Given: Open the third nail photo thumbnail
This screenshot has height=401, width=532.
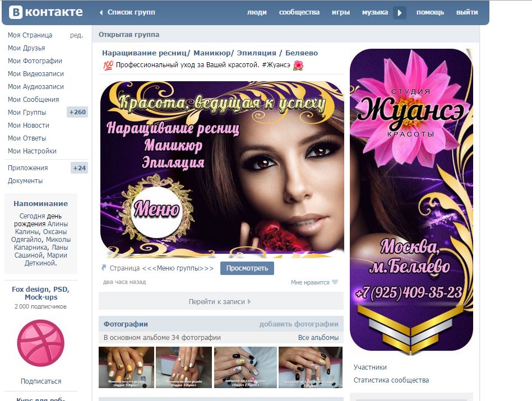Looking at the screenshot, I should [246, 367].
